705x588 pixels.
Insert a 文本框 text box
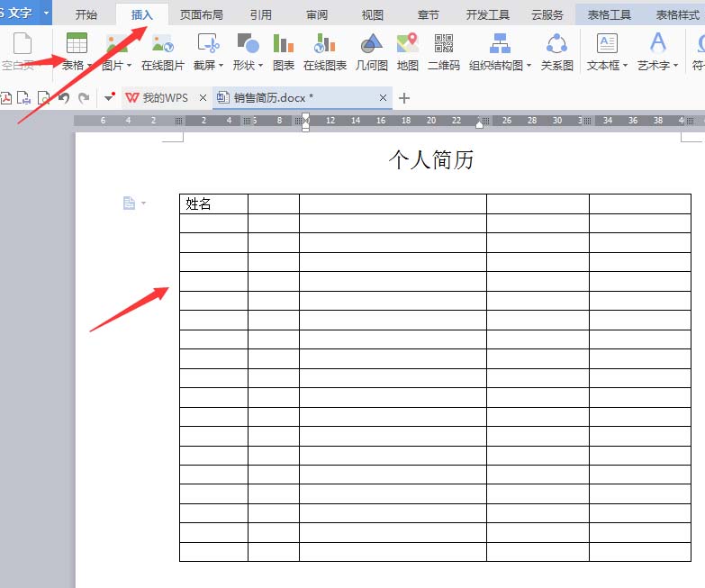pos(607,43)
